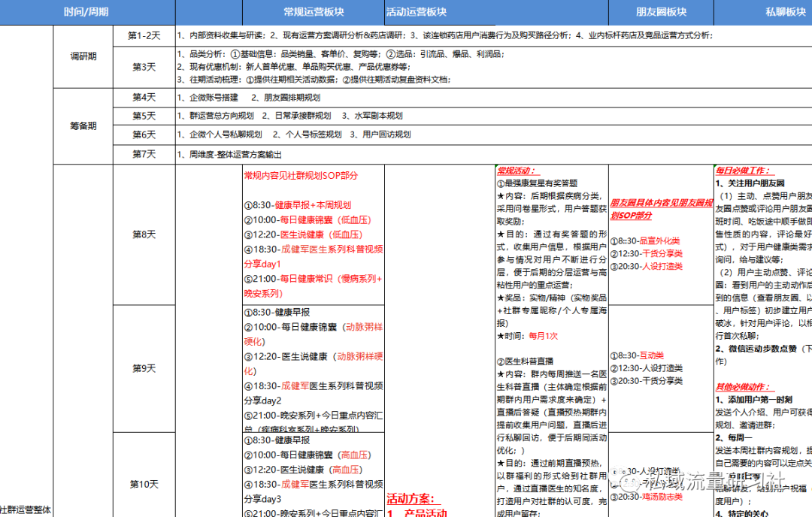Select the 群运营总方向规划 row cell
Screen dimensions: 812x517
[x=493, y=116]
